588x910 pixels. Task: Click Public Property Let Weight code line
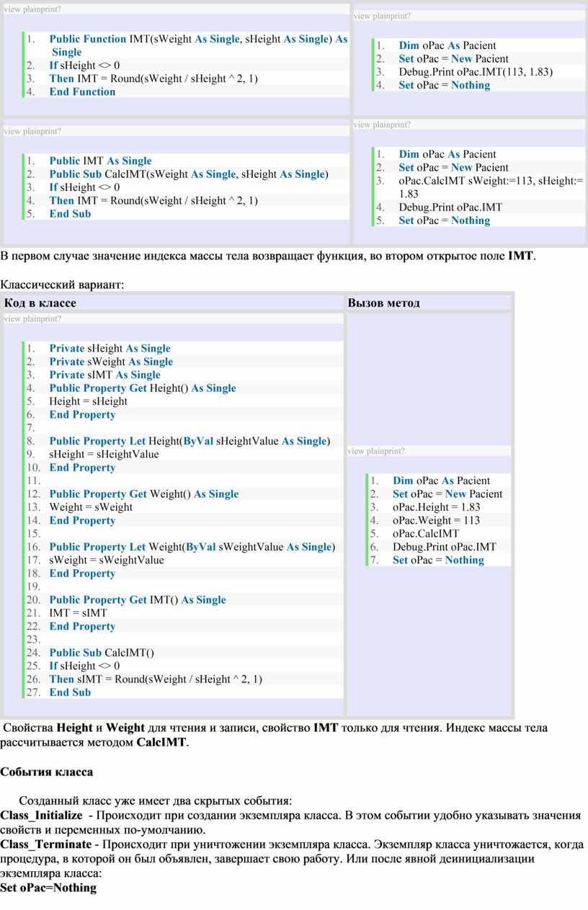click(192, 547)
